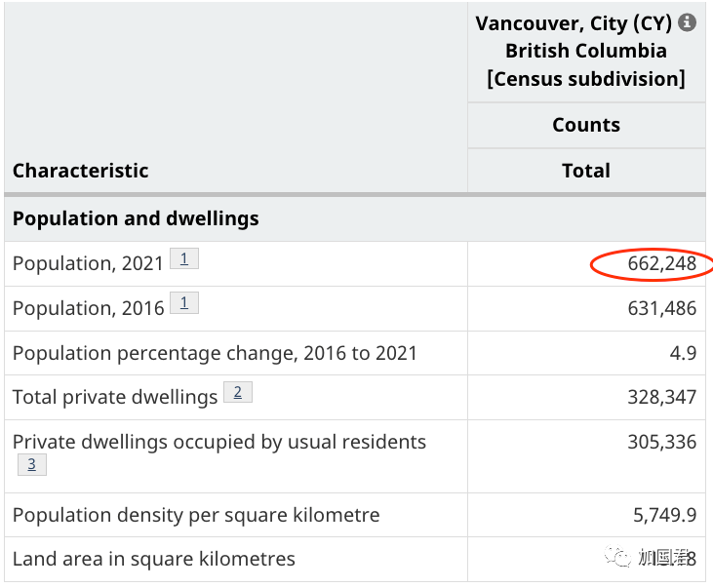Click the Population, 2021 row label
713x588 pixels.
[88, 263]
